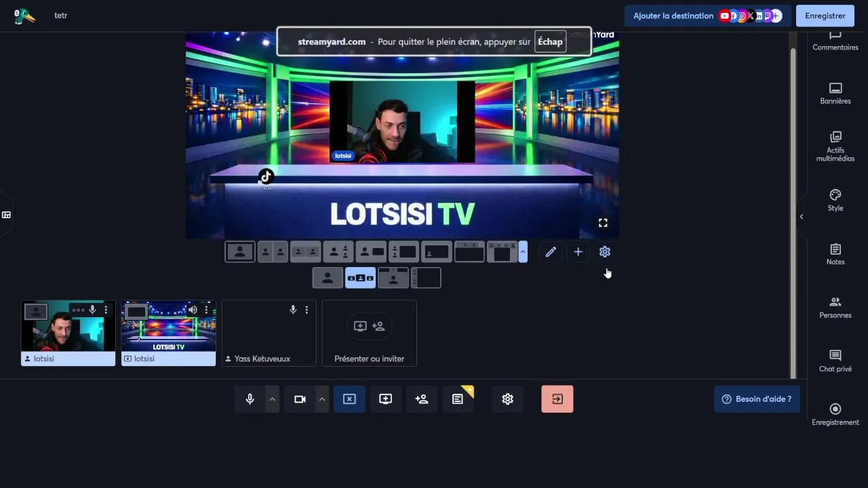Collapse the layouts list chevron
Viewport: 868px width, 488px height.
523,251
